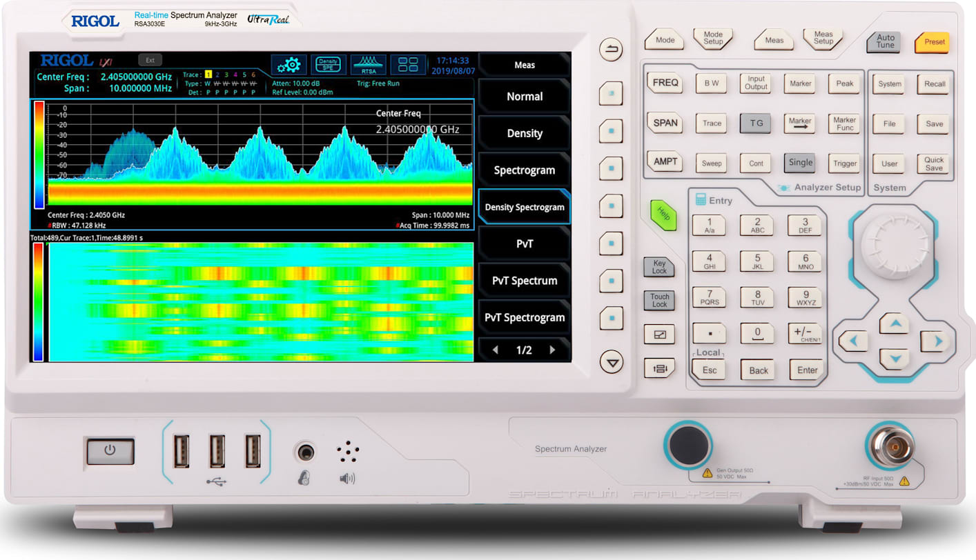Open the settings gear icon on the display toolbar
This screenshot has height=560, width=976.
click(x=288, y=64)
